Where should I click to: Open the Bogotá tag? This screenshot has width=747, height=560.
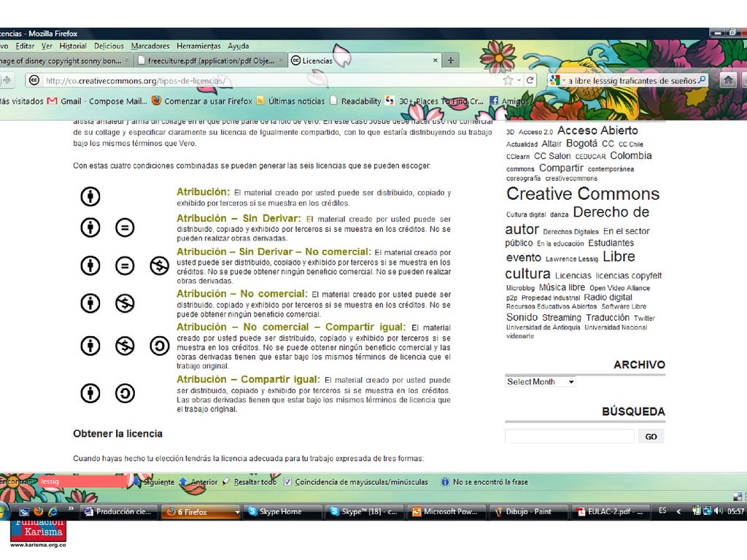click(581, 144)
